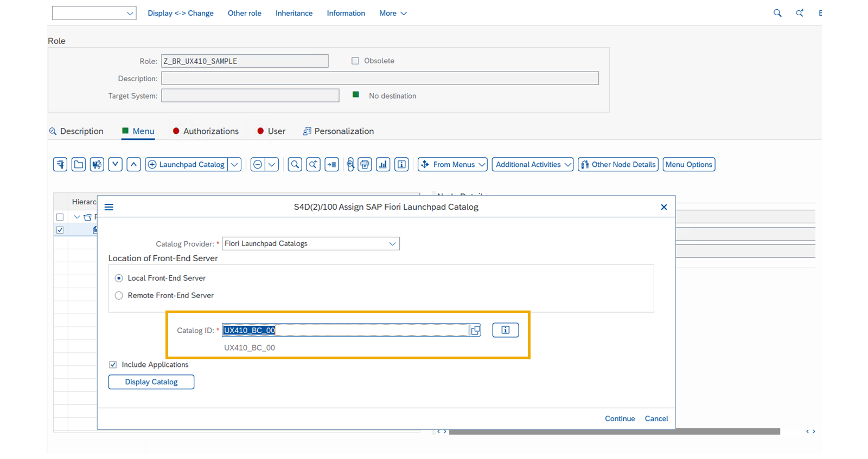Viewport: 868px width, 459px height.
Task: Click the toolbar information icon
Action: click(401, 164)
